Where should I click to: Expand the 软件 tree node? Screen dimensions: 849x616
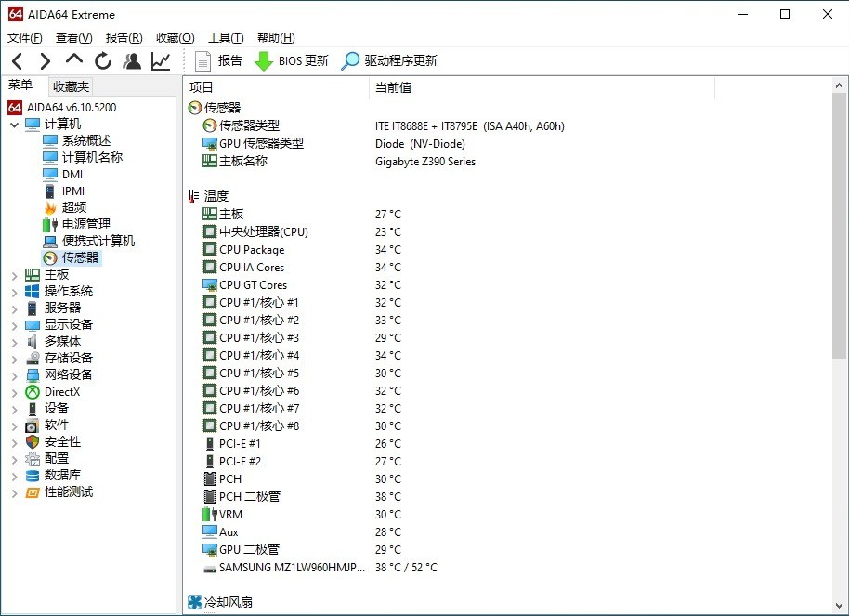coord(15,426)
